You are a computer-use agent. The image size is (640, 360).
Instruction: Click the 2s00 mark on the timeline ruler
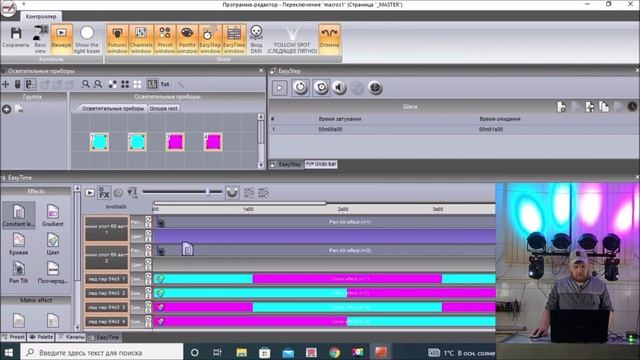pos(343,209)
